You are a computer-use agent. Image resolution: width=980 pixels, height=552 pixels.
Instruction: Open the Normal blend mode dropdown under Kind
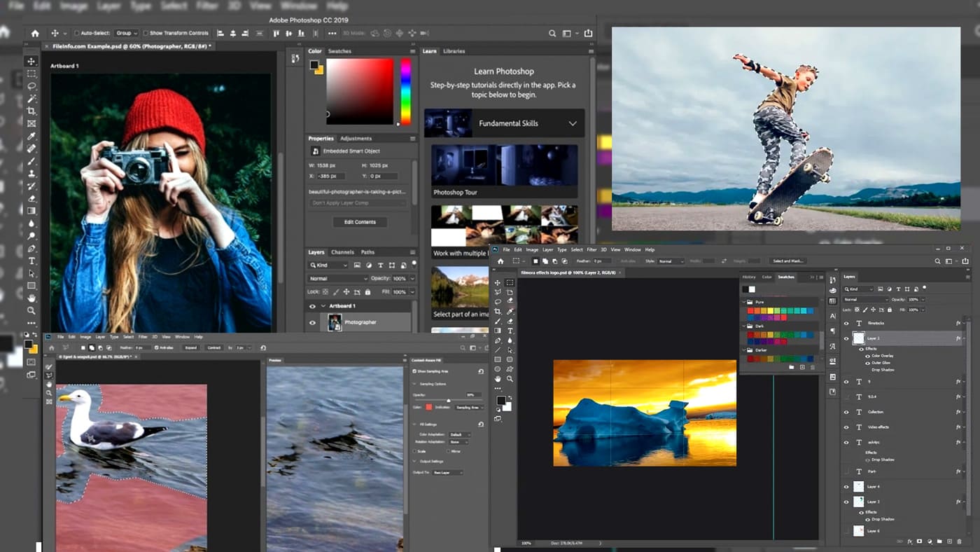click(338, 278)
